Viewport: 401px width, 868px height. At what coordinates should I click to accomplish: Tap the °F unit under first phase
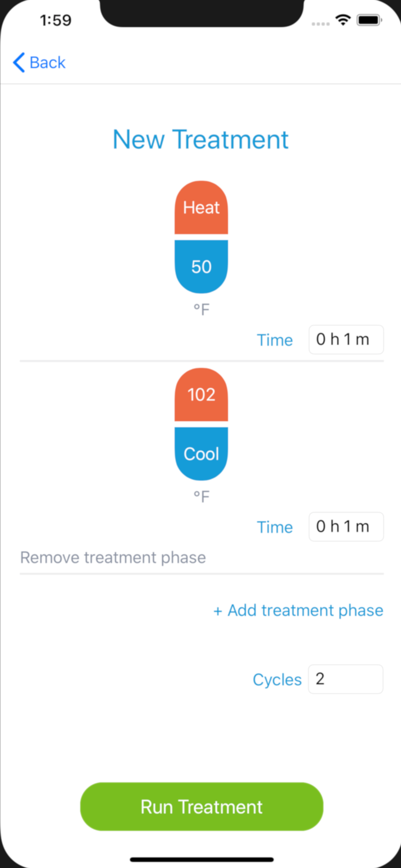(x=201, y=309)
